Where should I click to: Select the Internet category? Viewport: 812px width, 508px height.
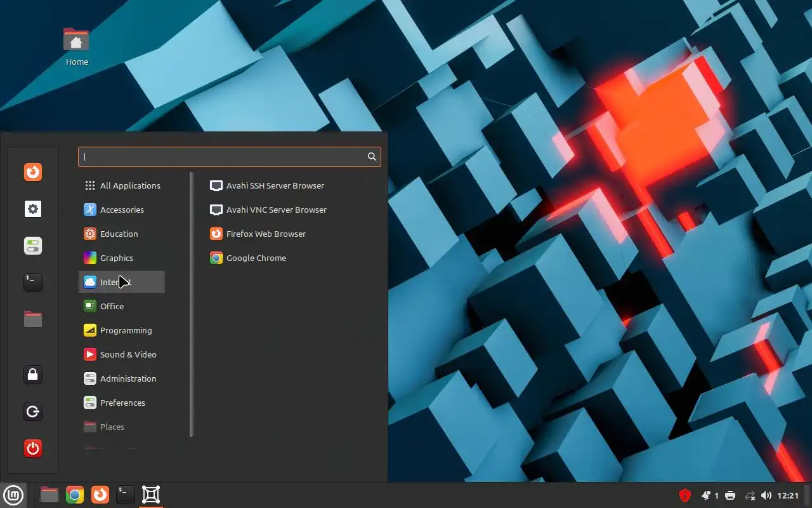122,282
